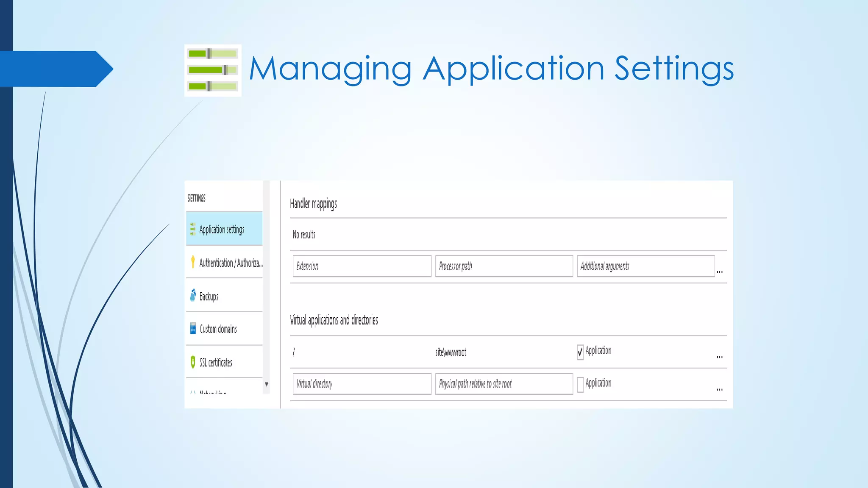868x488 pixels.
Task: Click the Additional arguments input field
Action: 646,266
